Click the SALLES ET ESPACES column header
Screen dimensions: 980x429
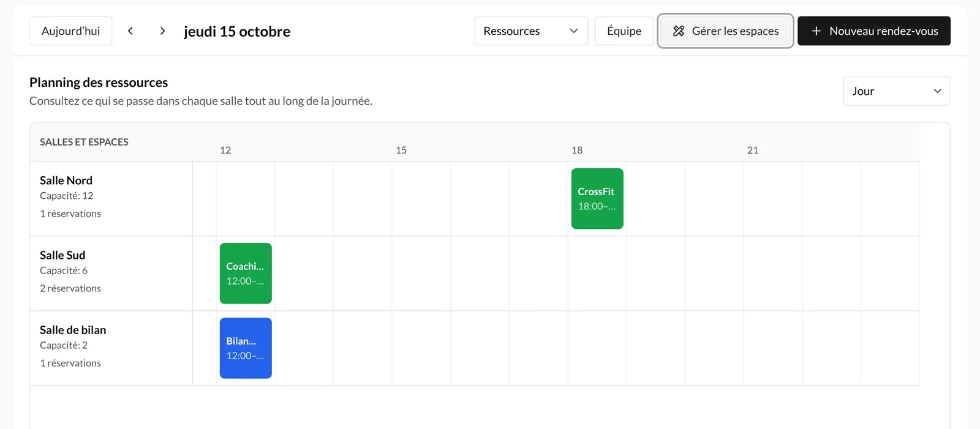pos(84,142)
